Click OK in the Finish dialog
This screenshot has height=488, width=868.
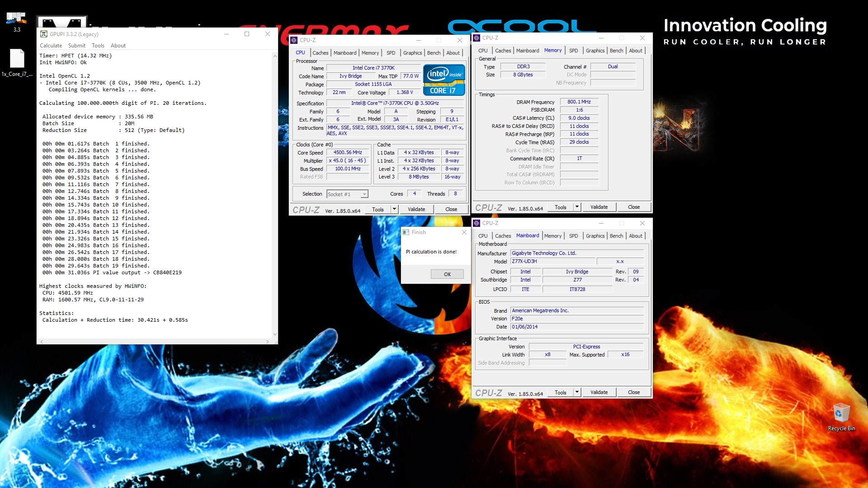pos(447,274)
